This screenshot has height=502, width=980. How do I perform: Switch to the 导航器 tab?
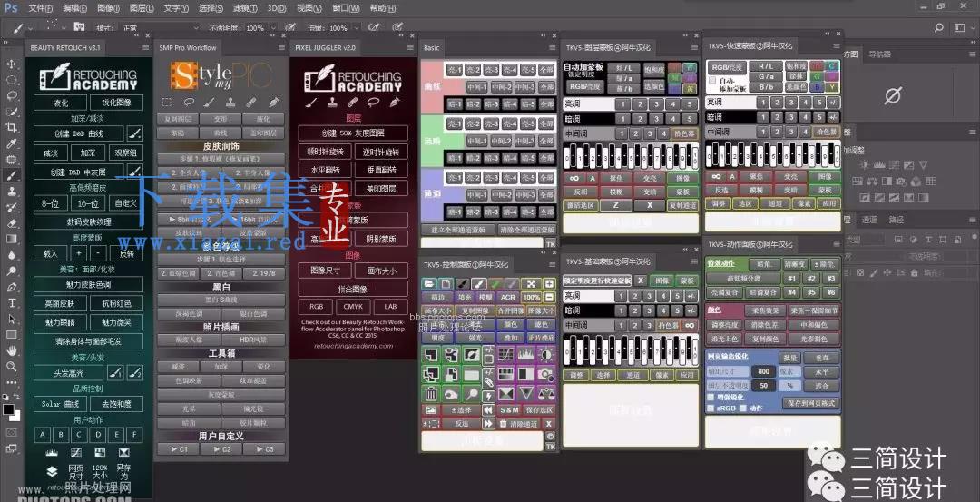[879, 54]
